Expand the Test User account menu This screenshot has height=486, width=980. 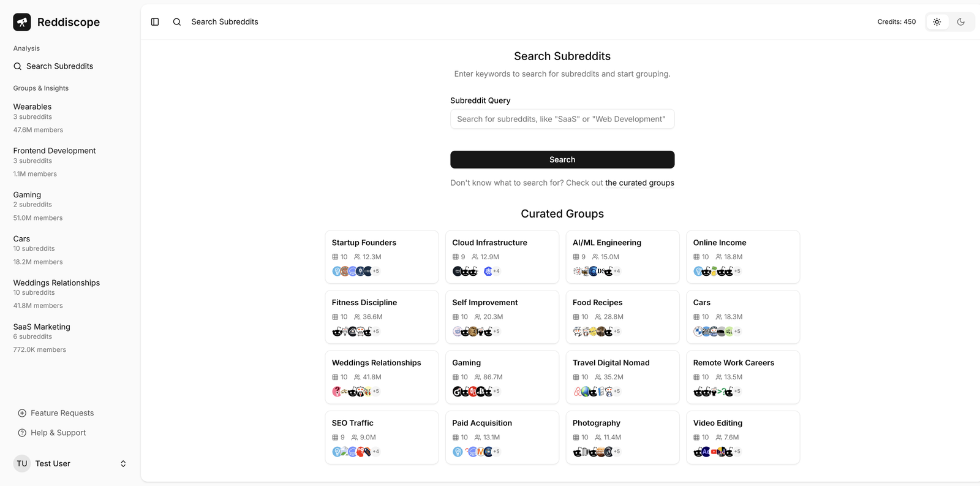123,463
